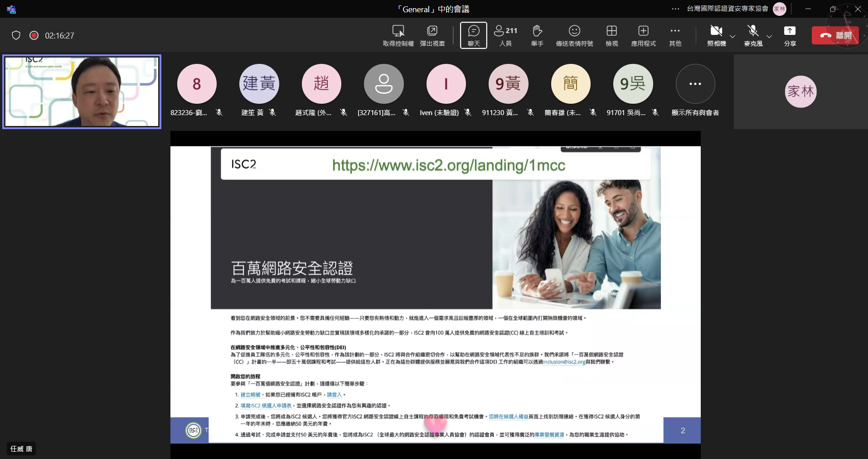Image resolution: width=868 pixels, height=459 pixels.
Task: Leave the meeting with 離開 button
Action: [835, 35]
